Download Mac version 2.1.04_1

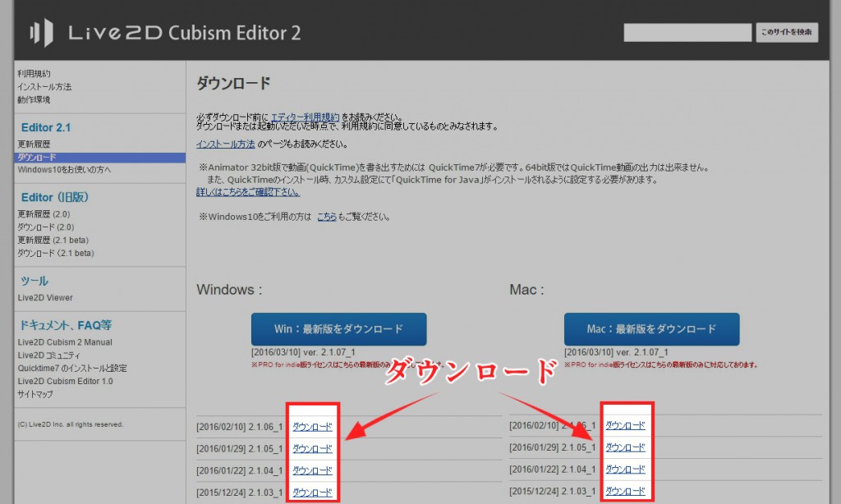[625, 470]
